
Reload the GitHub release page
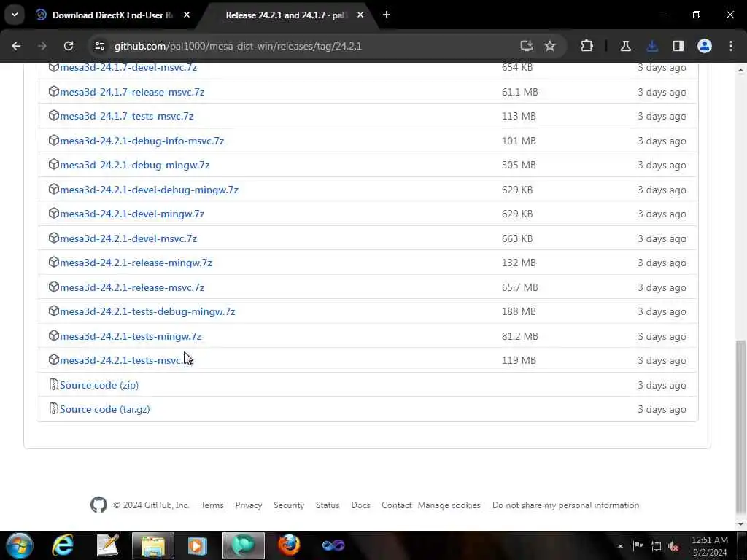pyautogui.click(x=69, y=46)
